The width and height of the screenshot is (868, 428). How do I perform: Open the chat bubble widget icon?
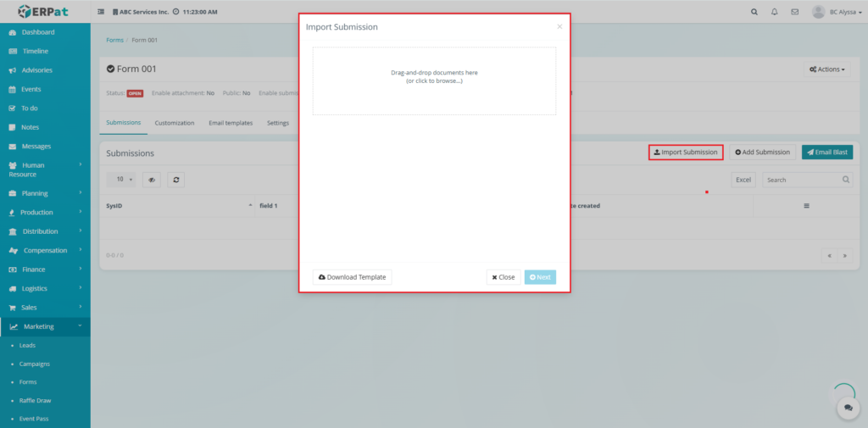(847, 408)
